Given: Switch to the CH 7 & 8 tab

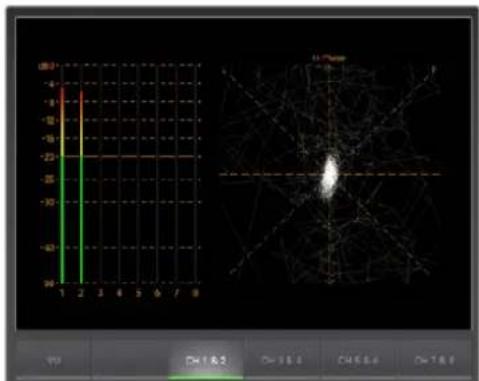Looking at the screenshot, I should click(x=434, y=361).
